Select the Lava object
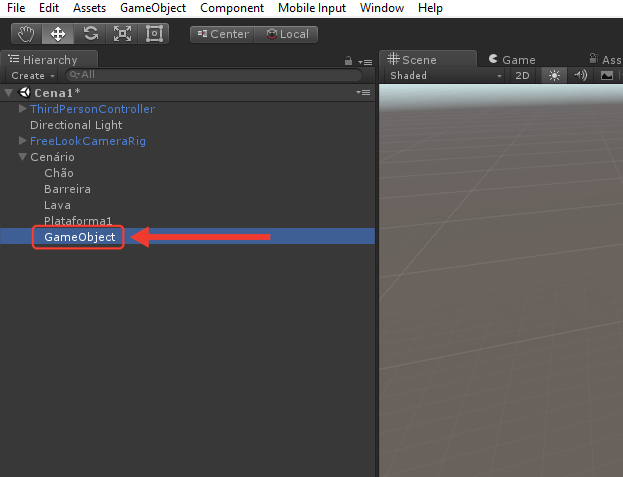The image size is (623, 477). pos(57,205)
